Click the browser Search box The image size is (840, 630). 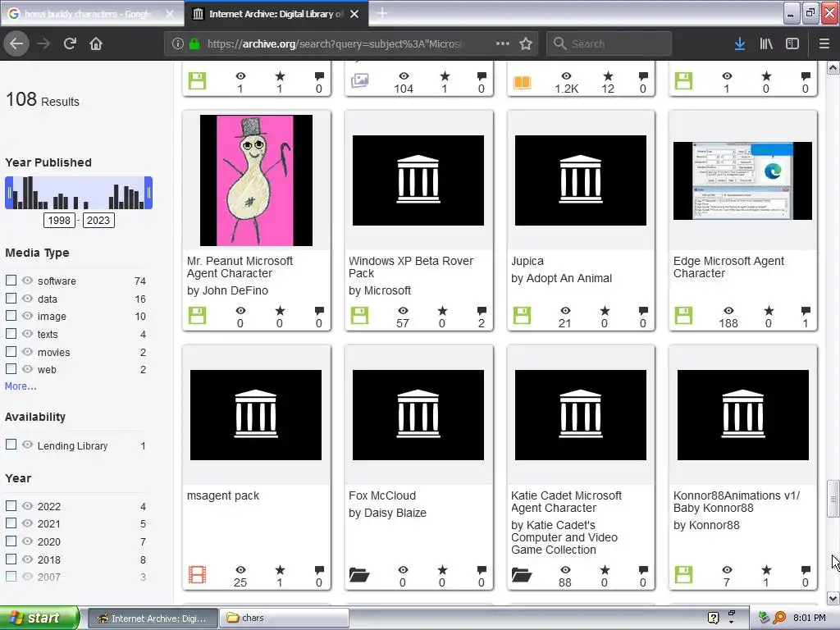[609, 43]
